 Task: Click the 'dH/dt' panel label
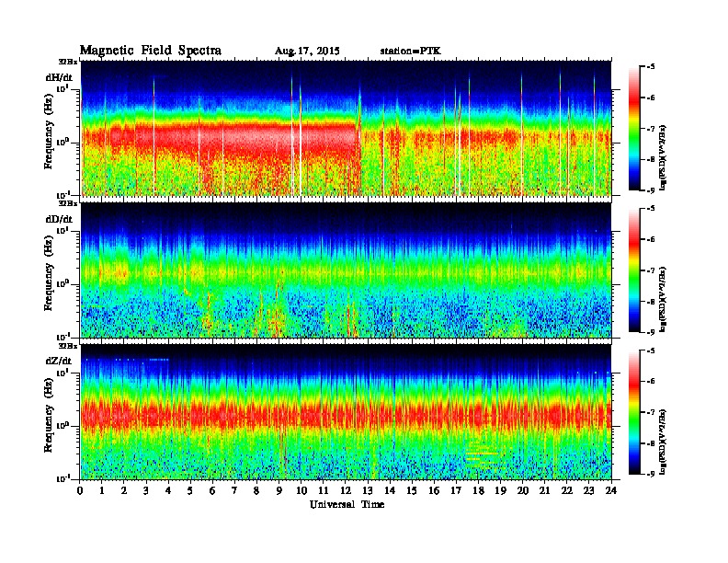(x=59, y=77)
